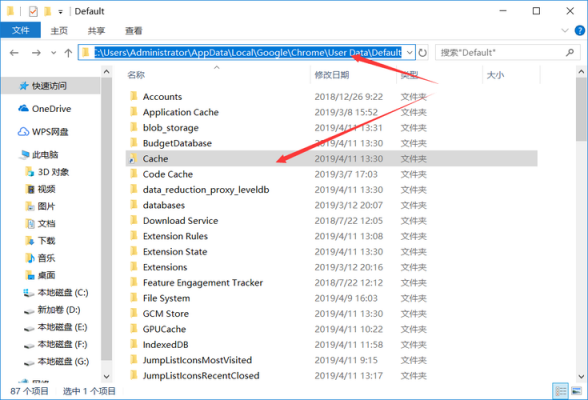This screenshot has width=588, height=400.
Task: Select the Extensions folder name
Action: (165, 267)
